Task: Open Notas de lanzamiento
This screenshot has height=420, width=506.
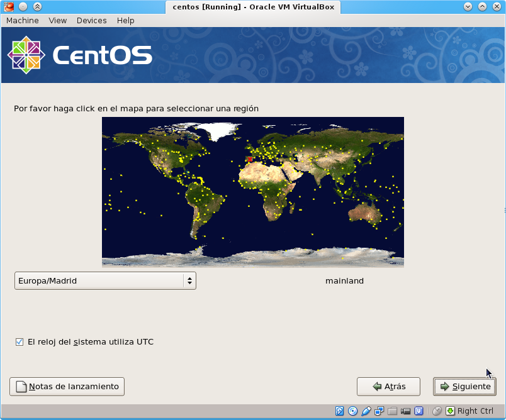Action: coord(67,387)
